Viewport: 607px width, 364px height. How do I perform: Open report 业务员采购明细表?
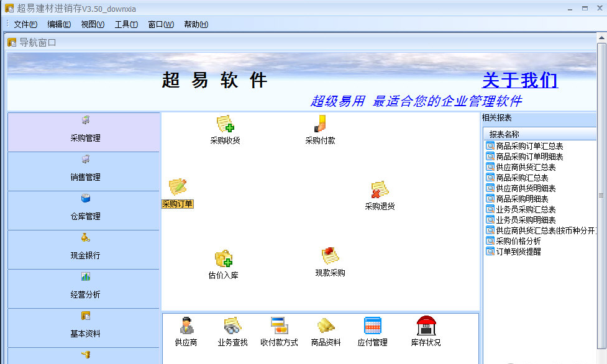coord(521,220)
